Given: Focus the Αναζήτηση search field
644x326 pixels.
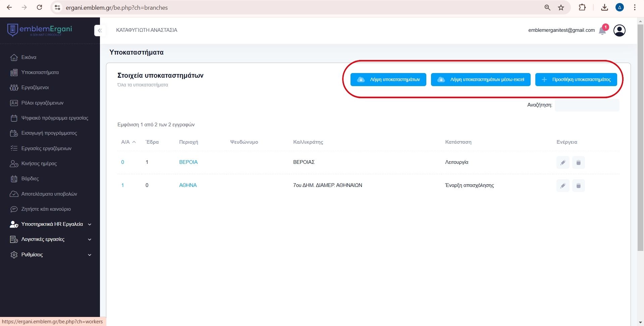Looking at the screenshot, I should tap(587, 105).
